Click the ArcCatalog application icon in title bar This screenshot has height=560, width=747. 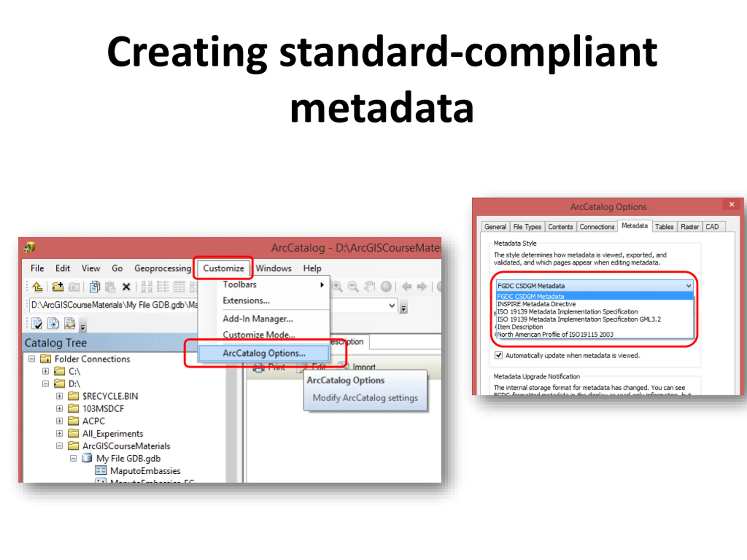[30, 247]
